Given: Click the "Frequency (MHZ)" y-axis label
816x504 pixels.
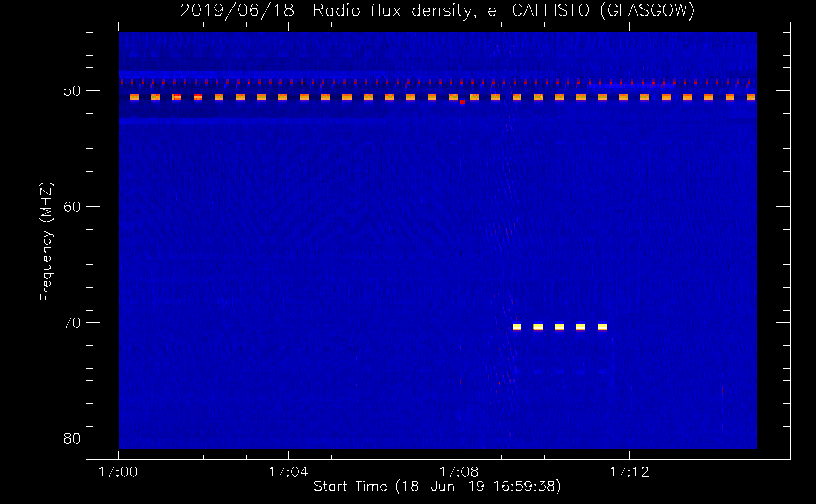Looking at the screenshot, I should (46, 241).
